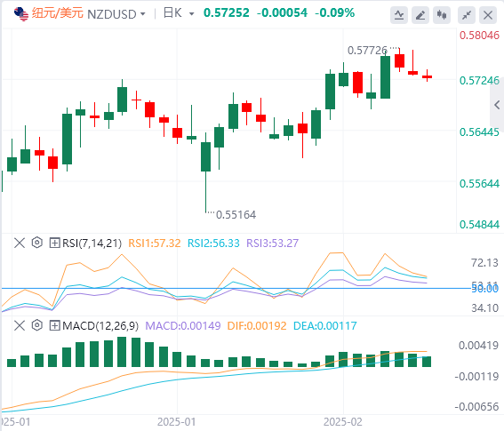This screenshot has height=431, width=504.
Task: Open RSI indicator settings gear
Action: click(x=37, y=243)
